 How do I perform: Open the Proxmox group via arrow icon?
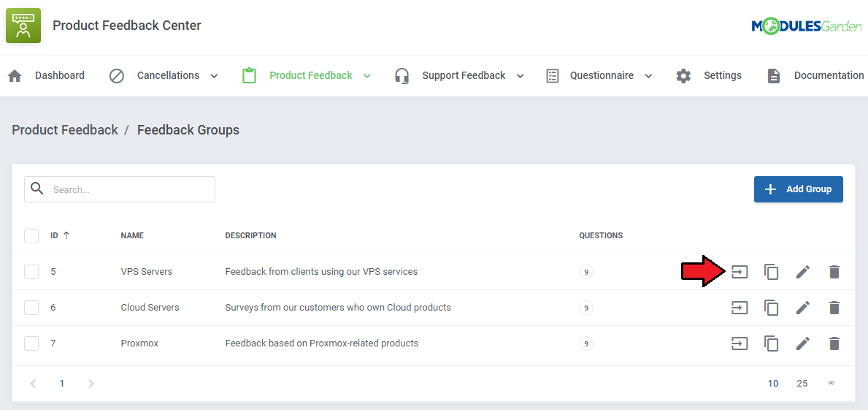(740, 343)
